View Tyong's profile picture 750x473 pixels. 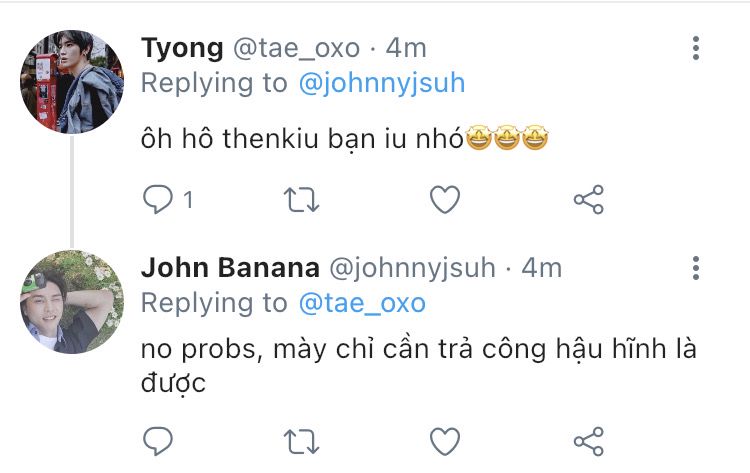tap(72, 82)
